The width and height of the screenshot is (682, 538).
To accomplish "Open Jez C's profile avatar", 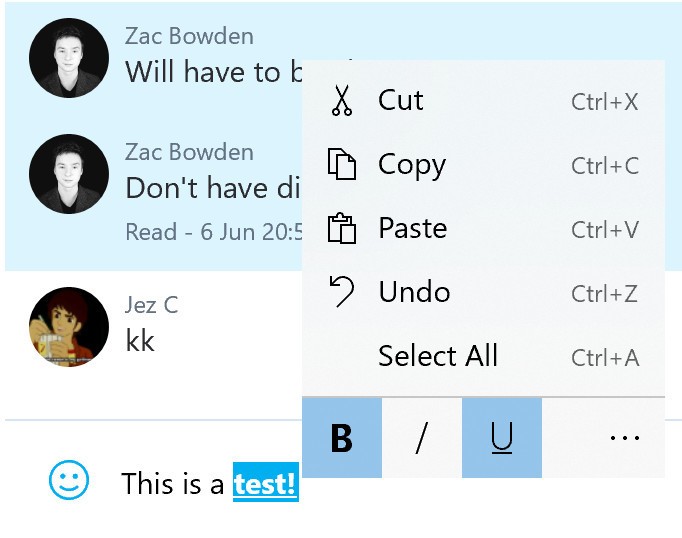I will [69, 327].
